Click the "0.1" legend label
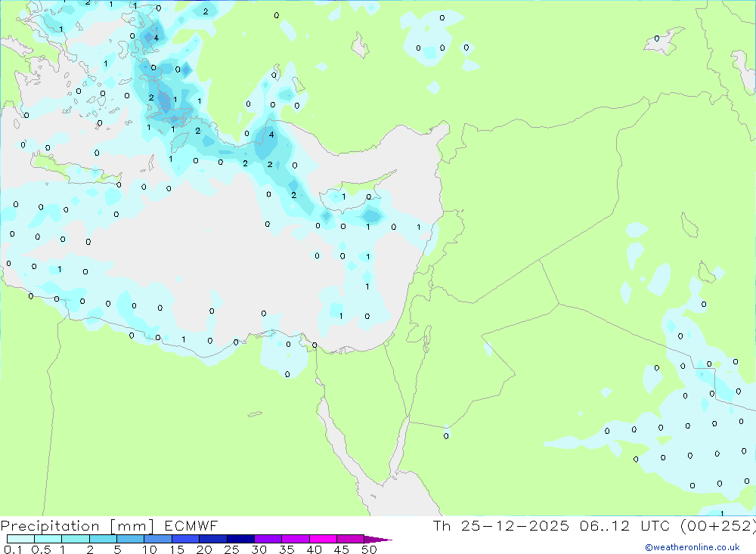The image size is (756, 554). click(x=13, y=549)
